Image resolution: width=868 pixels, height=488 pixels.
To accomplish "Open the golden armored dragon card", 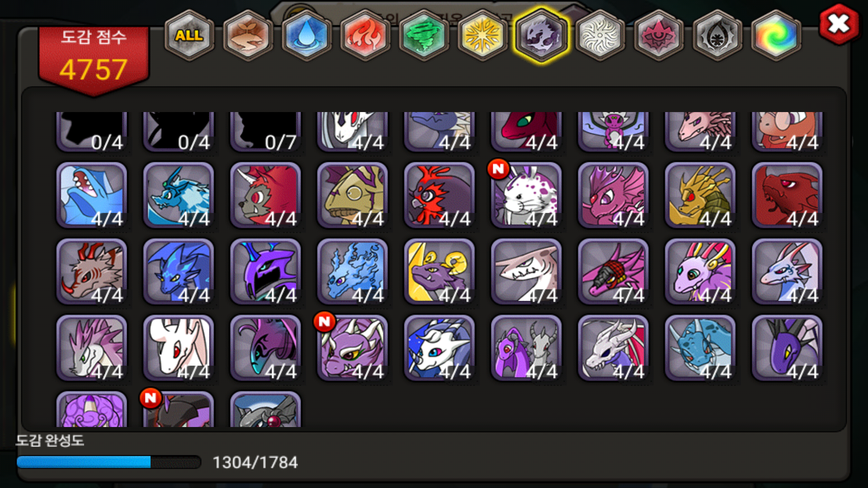I will coord(700,195).
